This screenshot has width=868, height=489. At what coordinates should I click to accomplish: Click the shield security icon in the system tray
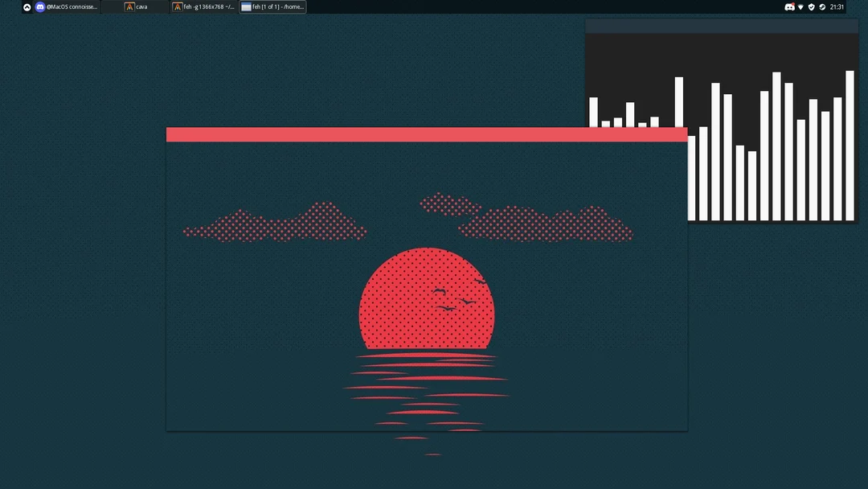(811, 6)
